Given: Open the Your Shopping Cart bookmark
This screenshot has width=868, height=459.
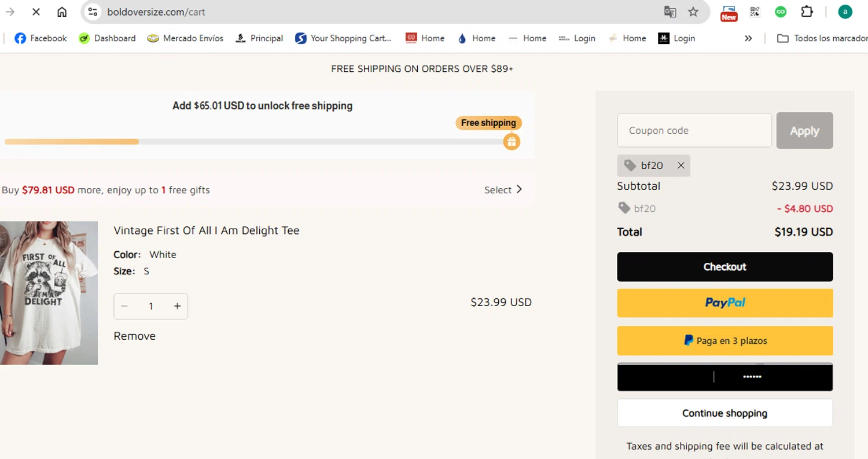Looking at the screenshot, I should click(x=343, y=38).
